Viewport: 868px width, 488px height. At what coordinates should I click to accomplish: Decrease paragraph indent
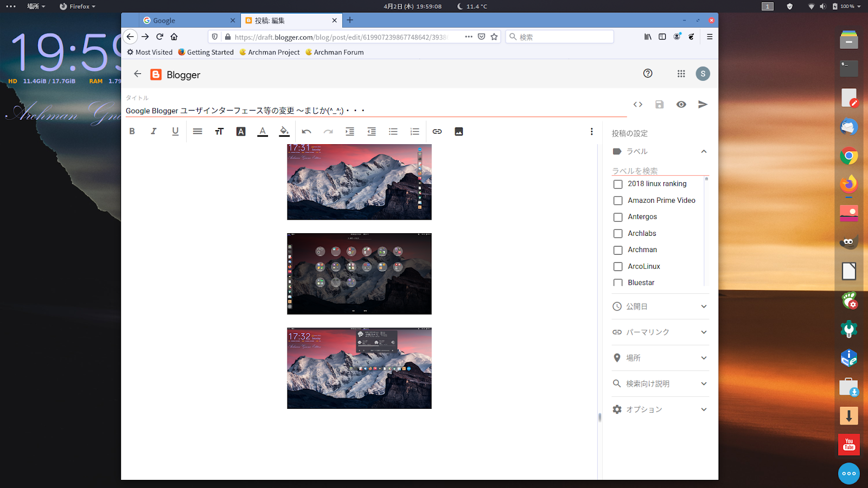pos(372,131)
